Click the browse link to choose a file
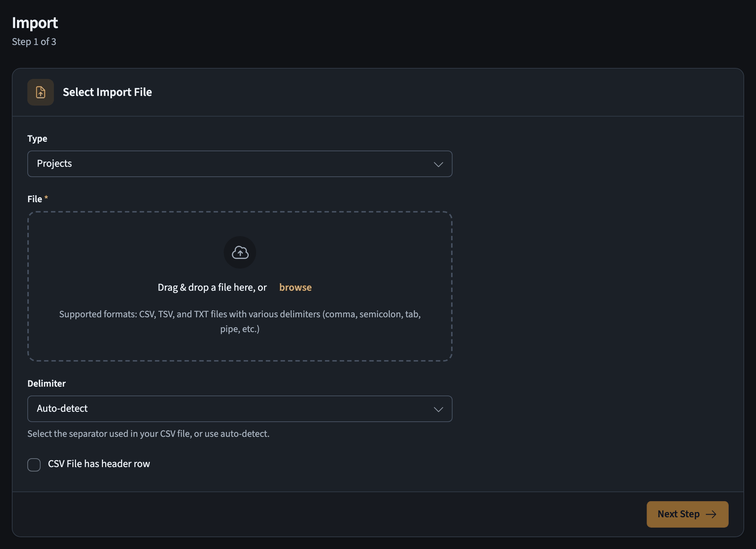The image size is (756, 549). [295, 287]
